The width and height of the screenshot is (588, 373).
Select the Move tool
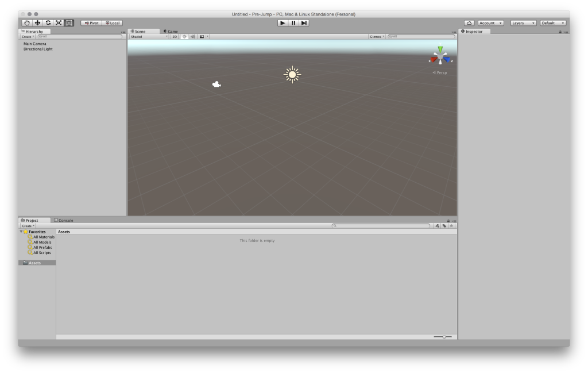coord(37,22)
